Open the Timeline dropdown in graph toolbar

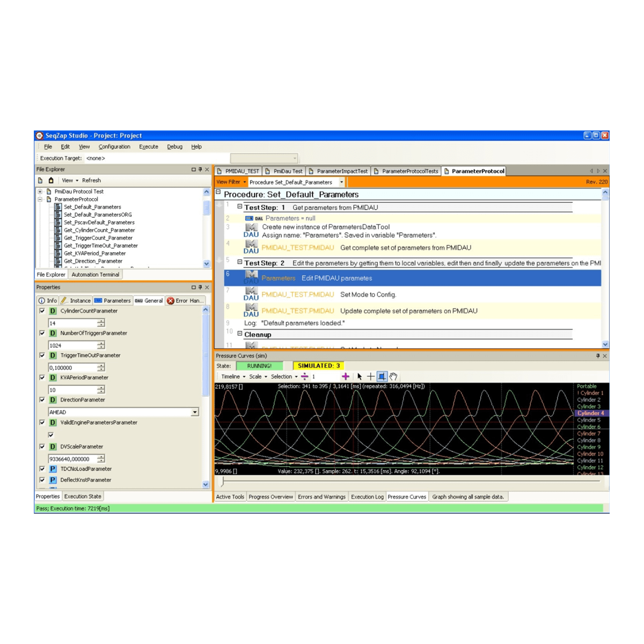pyautogui.click(x=233, y=377)
